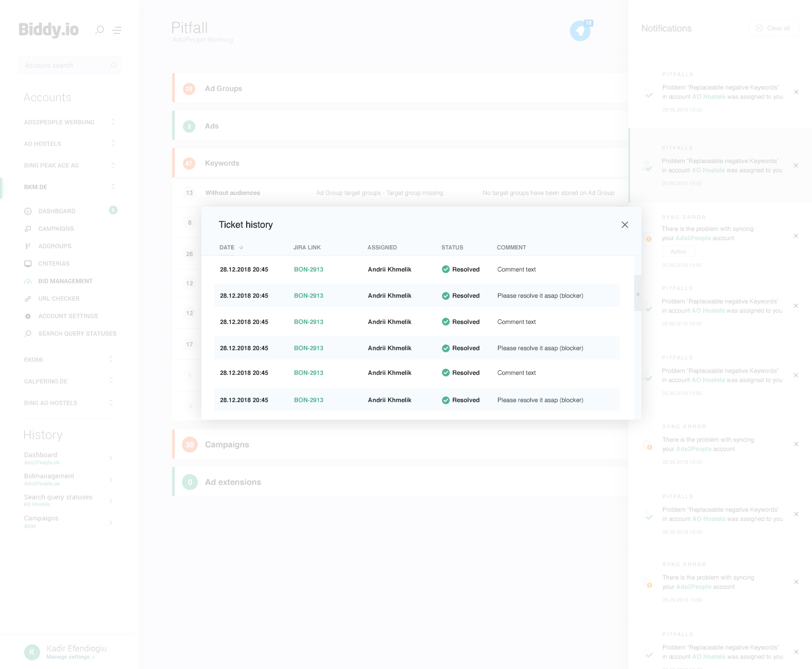Expand the ADS2PEOPLE WERBUNG account
The height and width of the screenshot is (669, 812).
coord(113,122)
